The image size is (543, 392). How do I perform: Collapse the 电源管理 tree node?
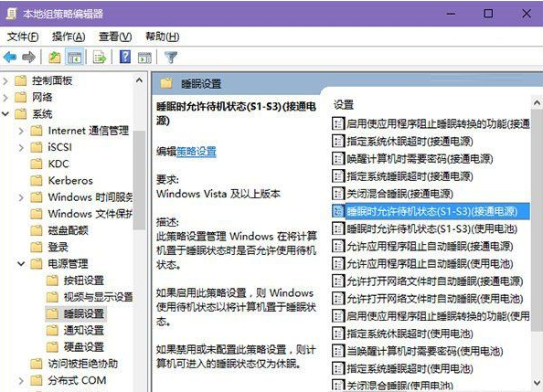coord(21,264)
